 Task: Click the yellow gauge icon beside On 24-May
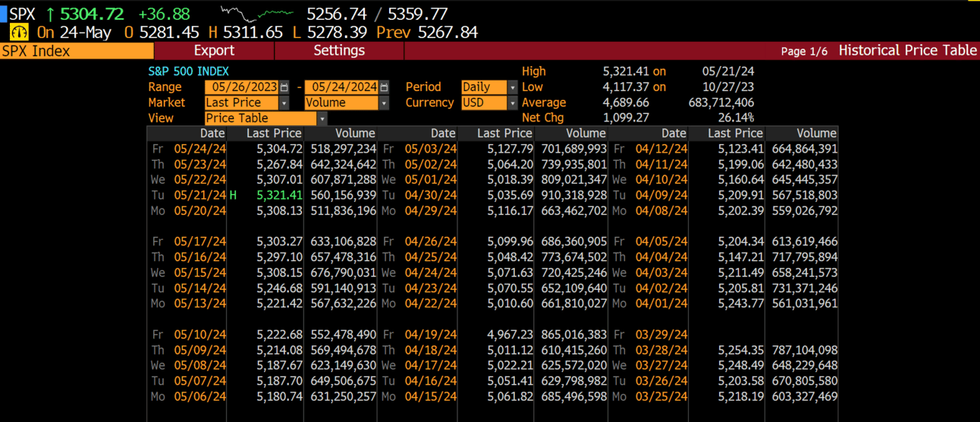[x=20, y=33]
